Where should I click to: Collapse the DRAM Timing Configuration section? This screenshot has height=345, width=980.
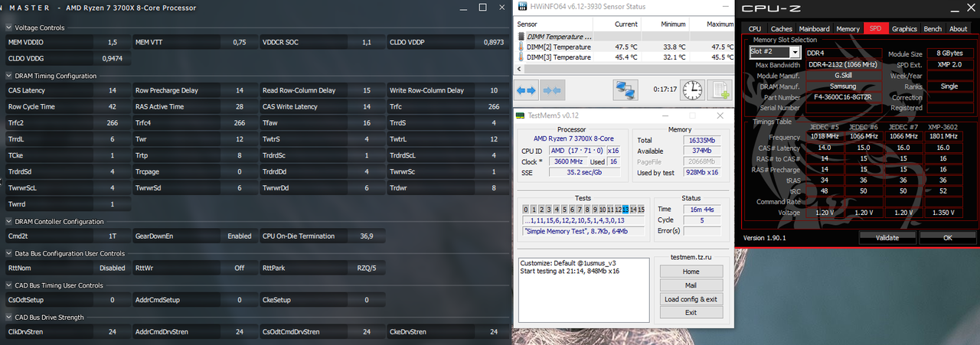8,76
